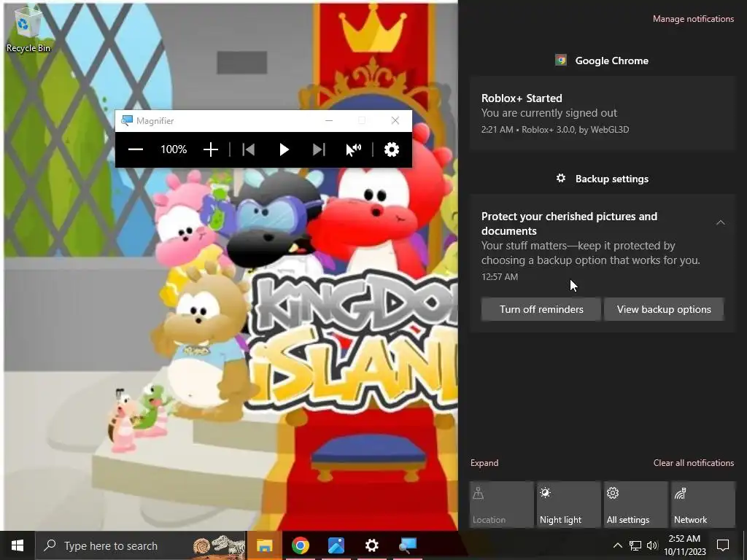
Task: Close the Action Center via notification icon
Action: 723,545
